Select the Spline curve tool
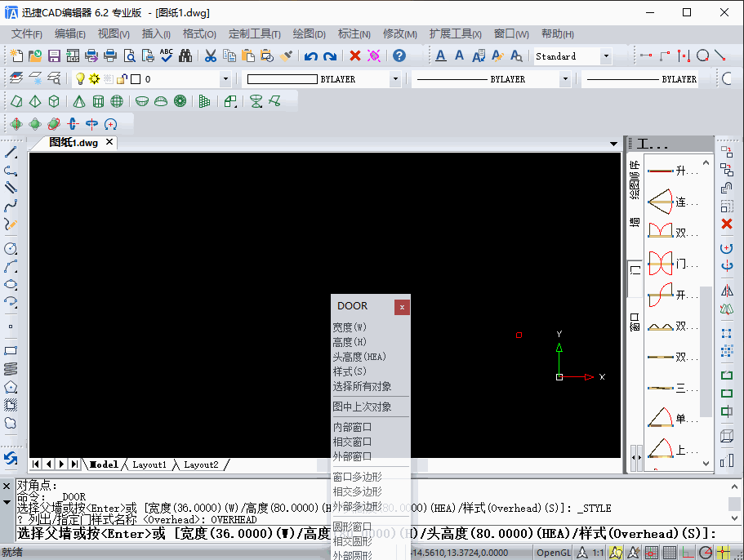This screenshot has width=744, height=560. (x=11, y=206)
